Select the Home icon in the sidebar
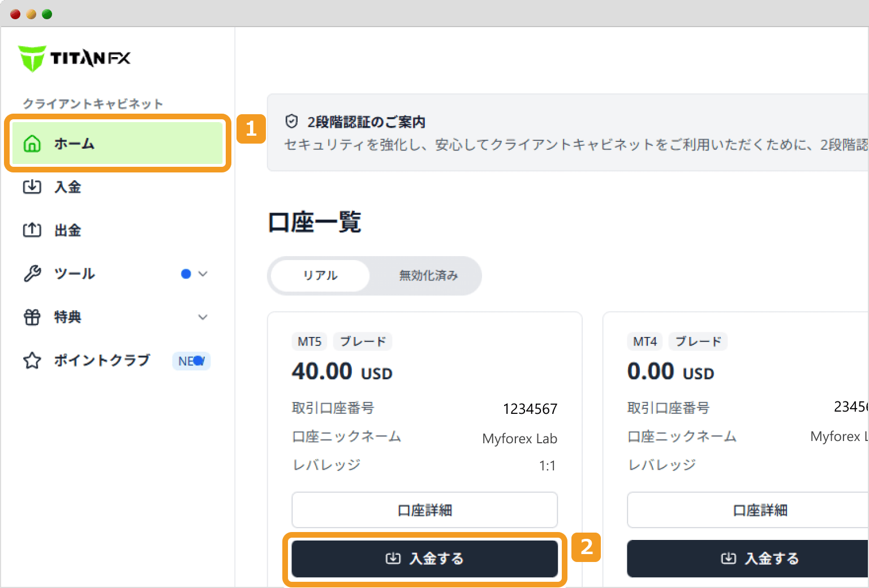The height and width of the screenshot is (588, 869). [x=32, y=144]
